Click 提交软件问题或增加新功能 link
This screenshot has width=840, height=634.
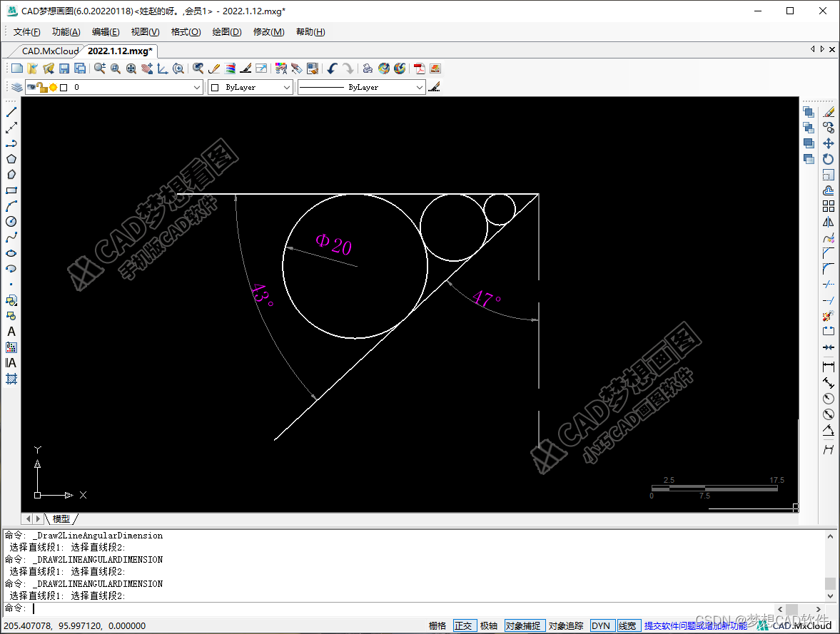pos(695,625)
